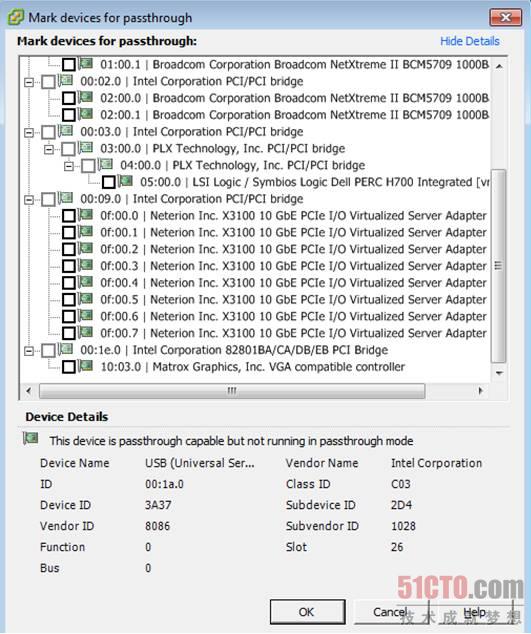The height and width of the screenshot is (634, 531).
Task: Mark 10:03.0 Matrox VGA controller for passthrough
Action: [x=69, y=367]
